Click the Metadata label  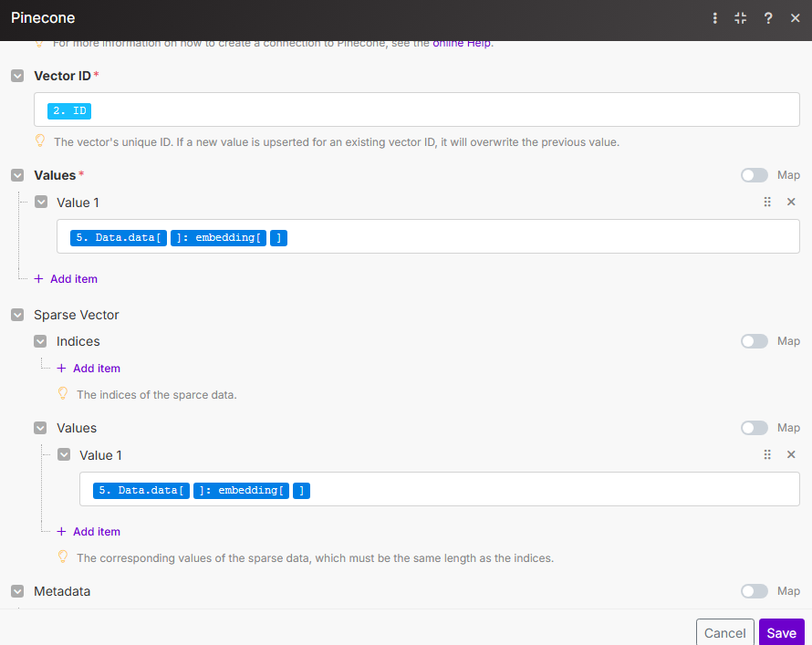62,591
